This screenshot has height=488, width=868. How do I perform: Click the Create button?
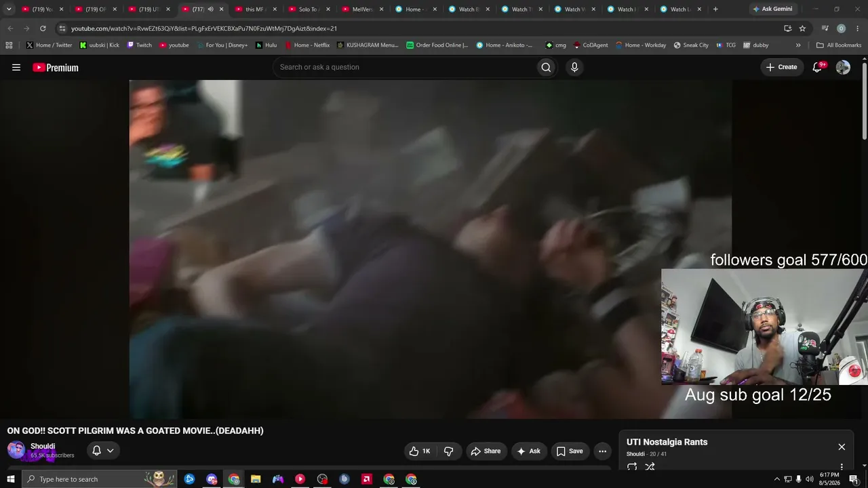pos(781,67)
